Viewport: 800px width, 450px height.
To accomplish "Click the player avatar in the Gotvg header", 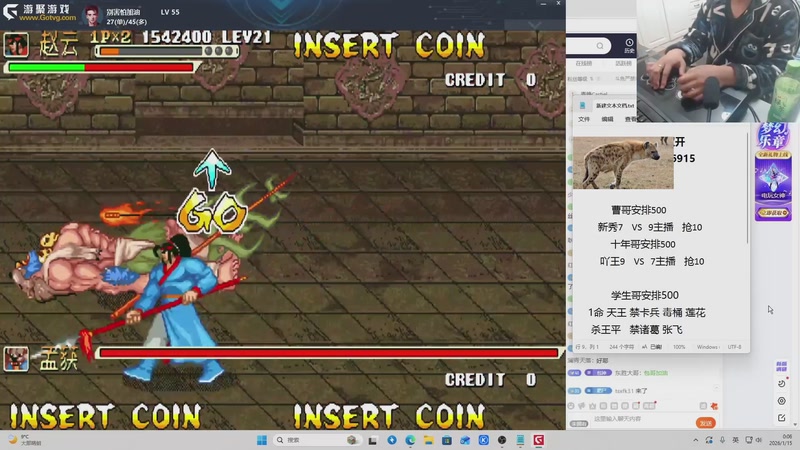I will (x=92, y=16).
